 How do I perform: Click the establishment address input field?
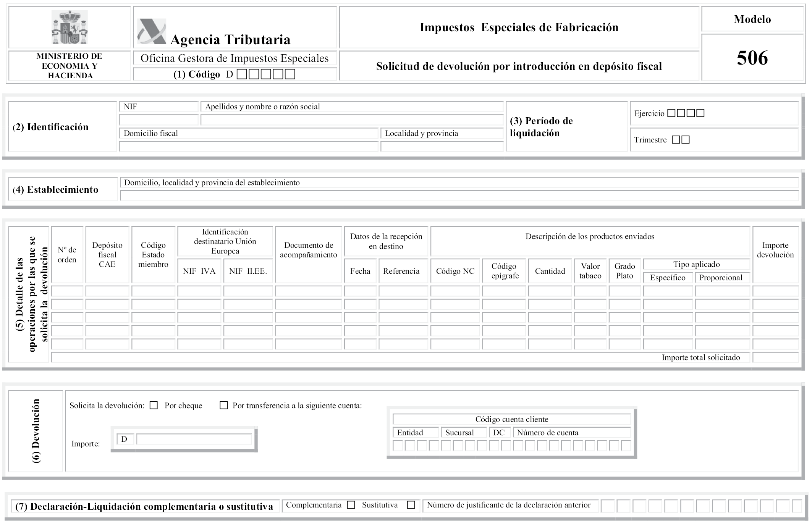pos(459,196)
